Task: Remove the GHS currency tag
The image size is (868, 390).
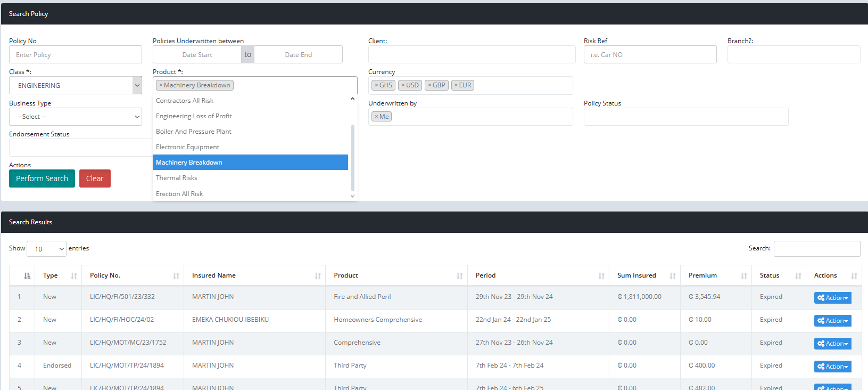Action: tap(376, 85)
